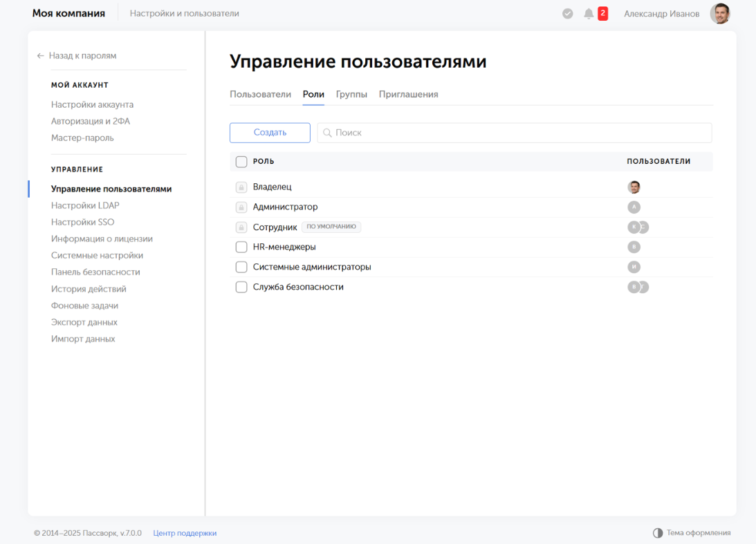Click the lock icon beside Владелец

tap(241, 187)
